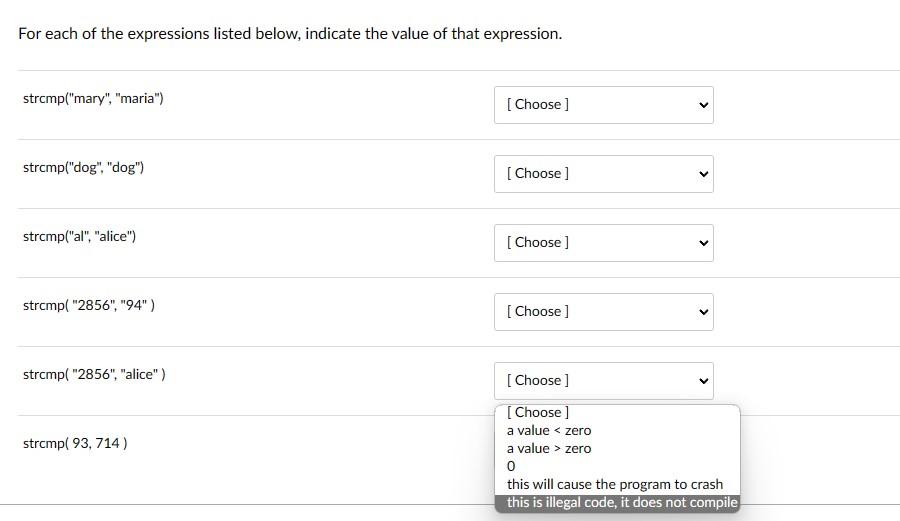
Task: Select "this is illegal code, it does not compile"
Action: click(621, 503)
